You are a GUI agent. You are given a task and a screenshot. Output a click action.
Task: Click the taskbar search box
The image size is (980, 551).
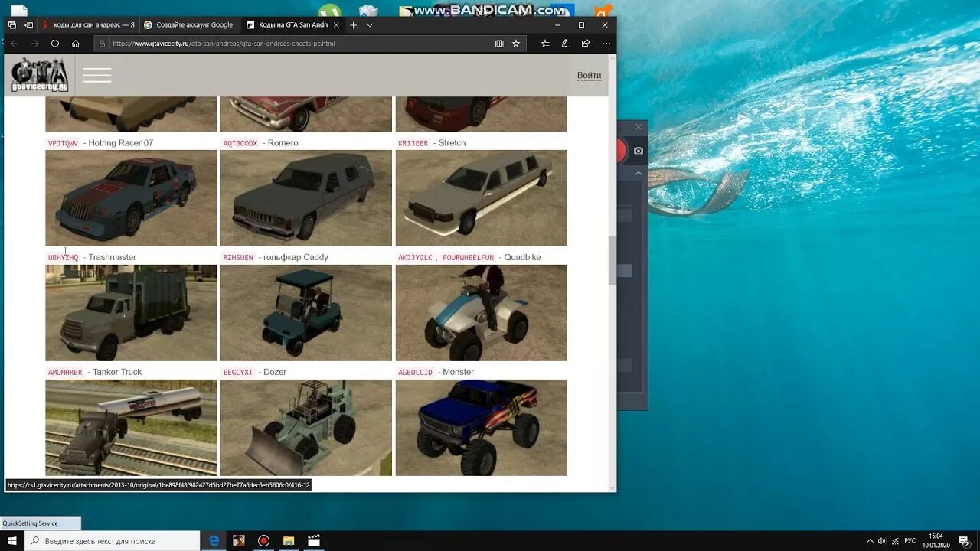(113, 541)
